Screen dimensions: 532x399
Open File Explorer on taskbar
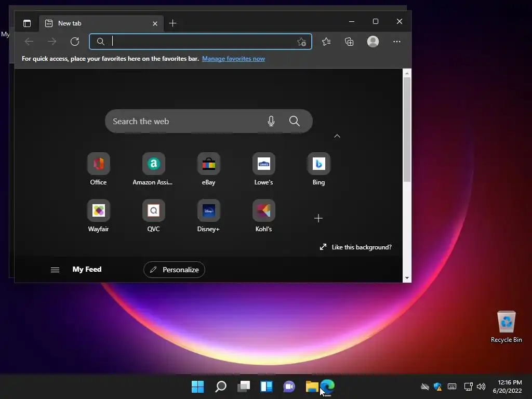pos(312,387)
